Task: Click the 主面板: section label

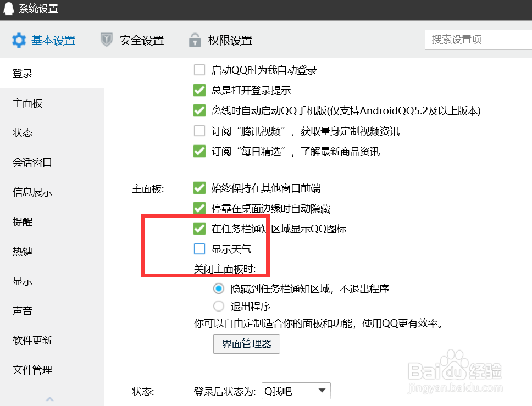Action: [x=148, y=188]
